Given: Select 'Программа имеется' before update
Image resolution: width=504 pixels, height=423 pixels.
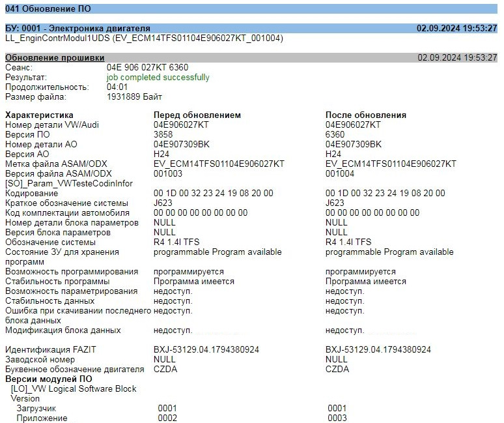Looking at the screenshot, I should click(x=194, y=282).
